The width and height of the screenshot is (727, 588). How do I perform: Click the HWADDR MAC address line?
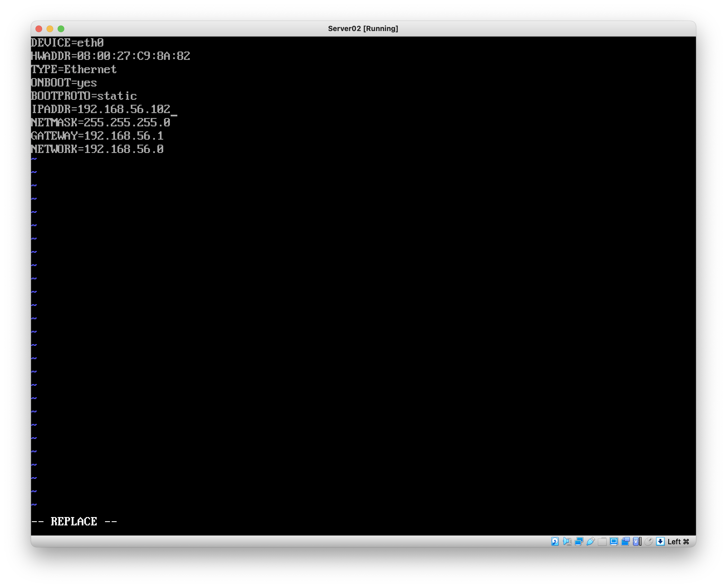tap(110, 56)
